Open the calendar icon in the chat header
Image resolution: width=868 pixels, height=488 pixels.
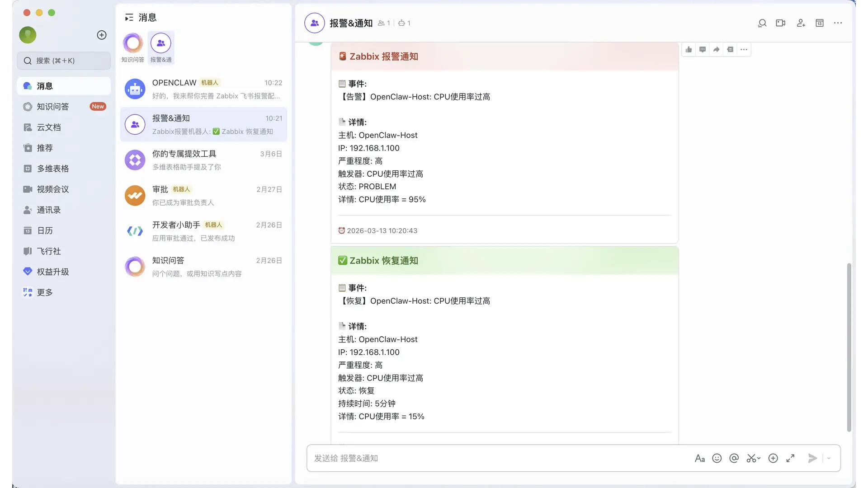click(820, 23)
